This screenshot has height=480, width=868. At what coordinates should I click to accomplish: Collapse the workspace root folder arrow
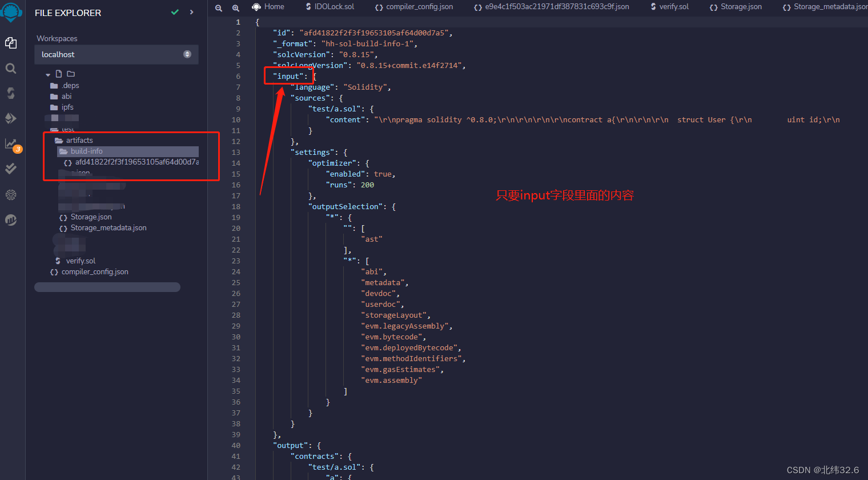pos(48,73)
